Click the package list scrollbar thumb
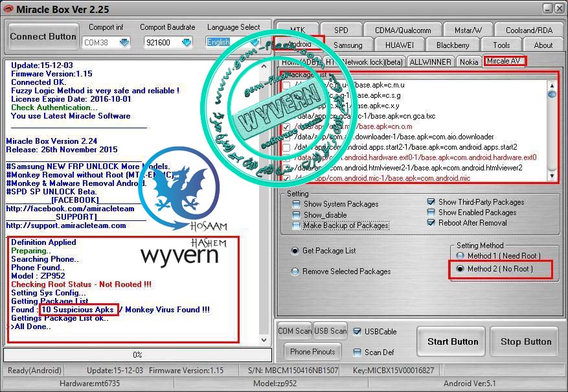This screenshot has width=568, height=392. pyautogui.click(x=552, y=94)
